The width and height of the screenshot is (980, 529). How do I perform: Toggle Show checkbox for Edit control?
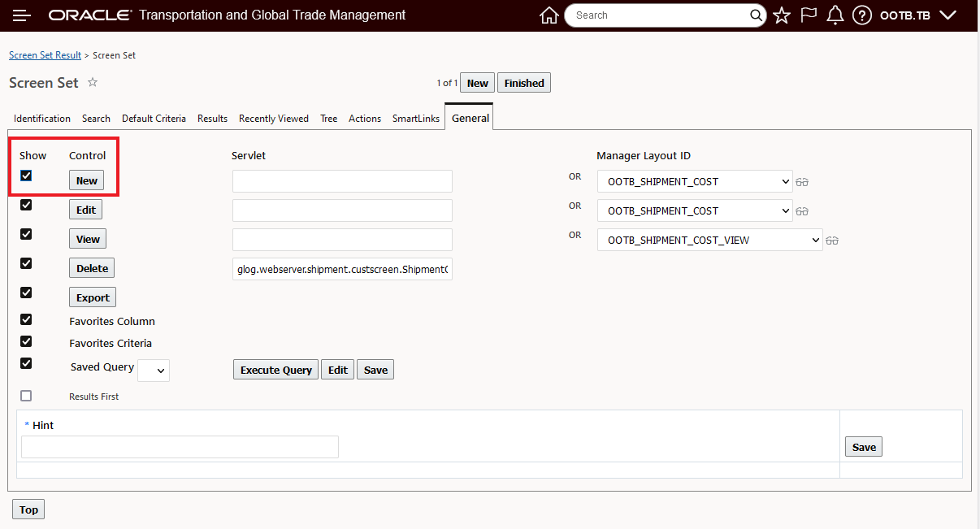[26, 205]
